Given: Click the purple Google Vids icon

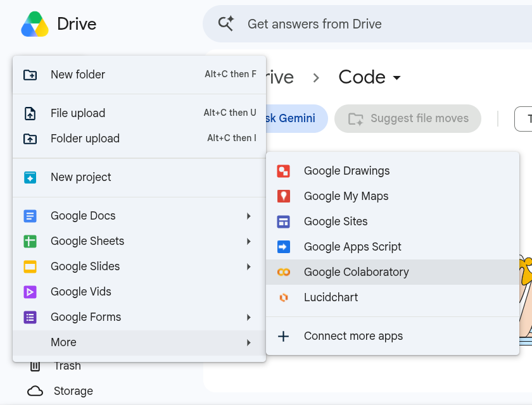Looking at the screenshot, I should tap(30, 292).
